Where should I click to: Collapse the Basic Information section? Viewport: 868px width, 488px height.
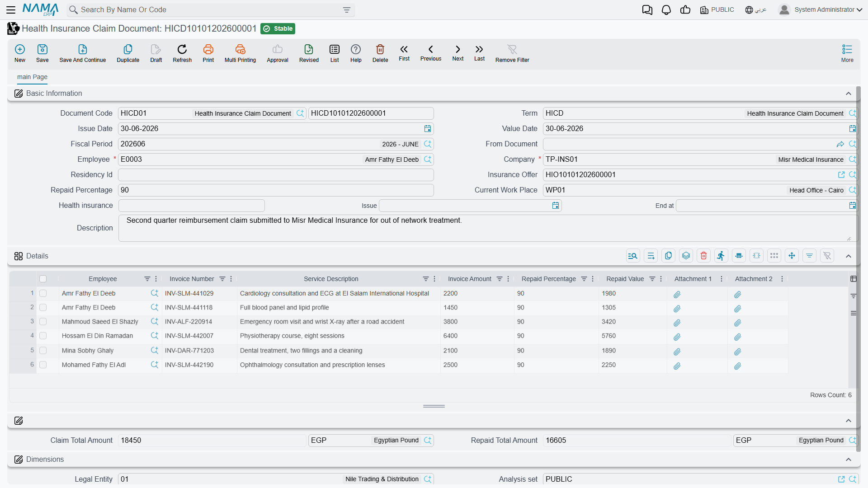tap(849, 94)
